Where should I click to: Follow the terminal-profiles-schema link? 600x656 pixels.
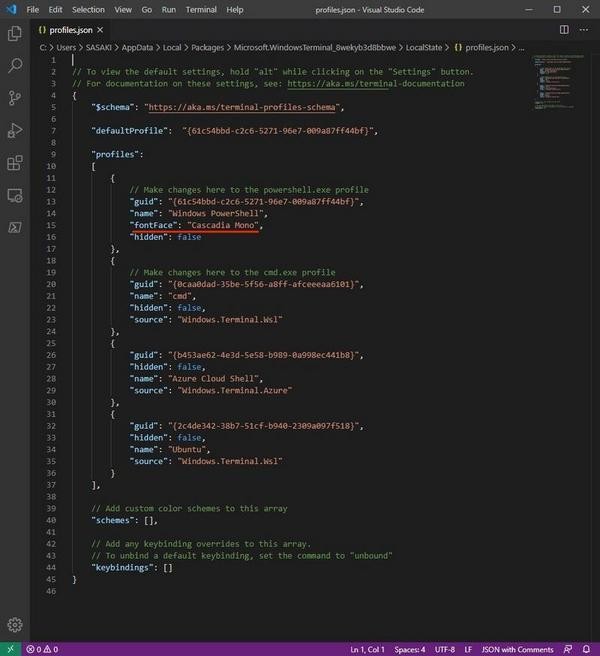pos(242,107)
